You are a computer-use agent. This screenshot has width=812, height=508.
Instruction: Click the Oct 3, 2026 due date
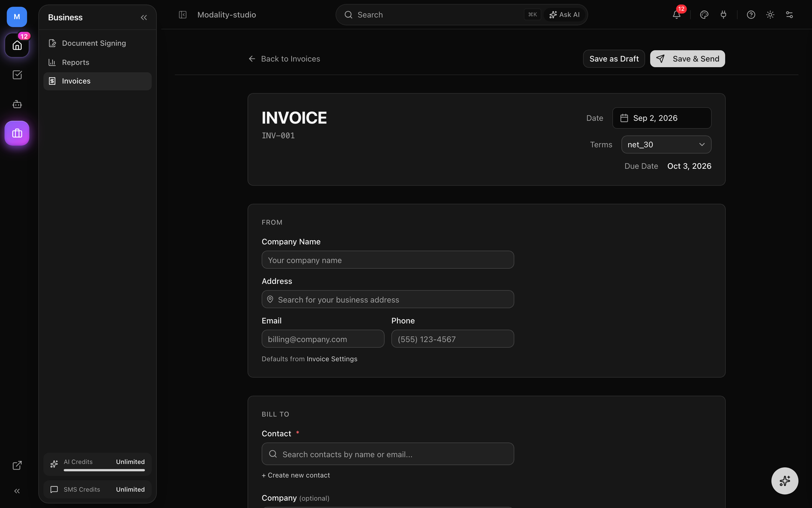689,166
